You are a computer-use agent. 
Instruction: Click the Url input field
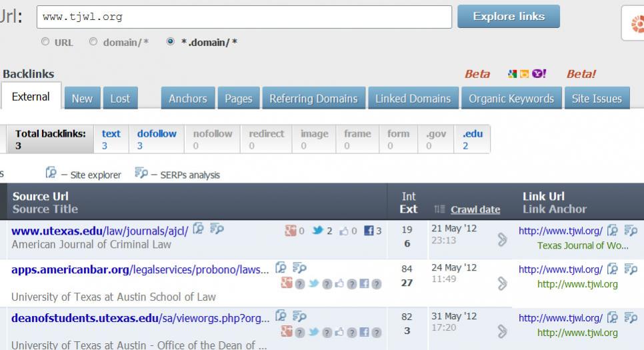point(244,17)
